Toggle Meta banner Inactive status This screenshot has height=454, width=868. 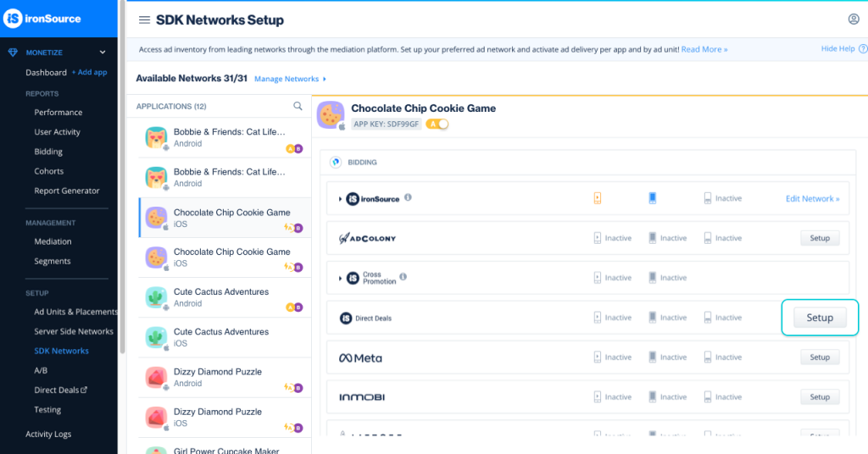(721, 357)
